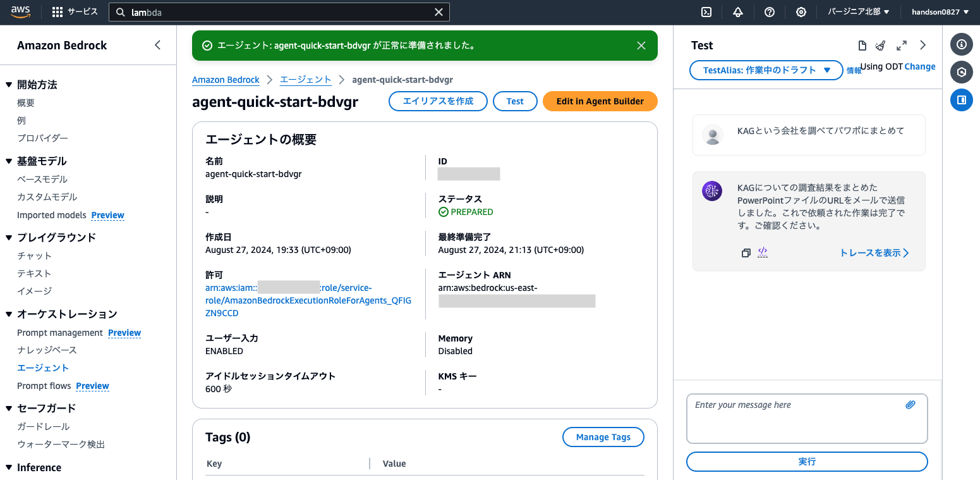Click the 情報 info link
The height and width of the screenshot is (480, 980).
click(x=854, y=71)
